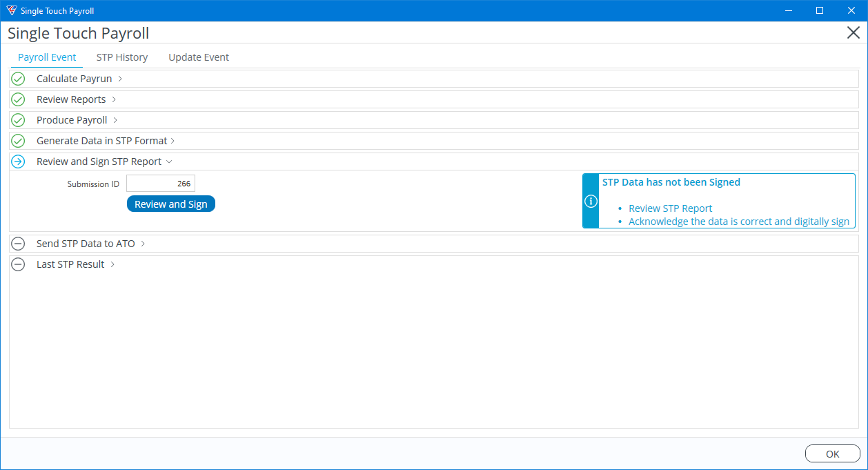Viewport: 868px width, 470px height.
Task: Click the app logo in the title bar
Action: point(11,10)
